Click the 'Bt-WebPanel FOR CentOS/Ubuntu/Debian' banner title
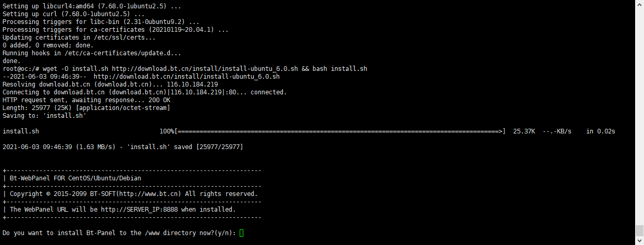Viewport: 644px width, 245px height. coord(75,178)
